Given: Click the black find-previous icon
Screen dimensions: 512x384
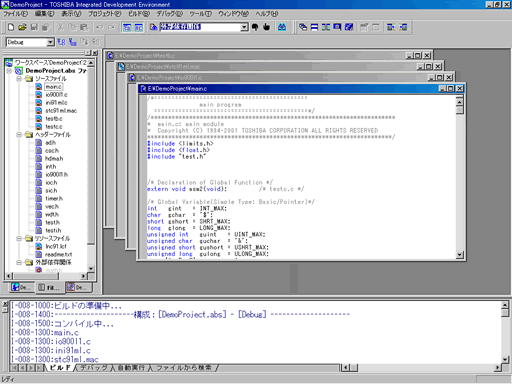Looking at the screenshot, I should pos(255,27).
